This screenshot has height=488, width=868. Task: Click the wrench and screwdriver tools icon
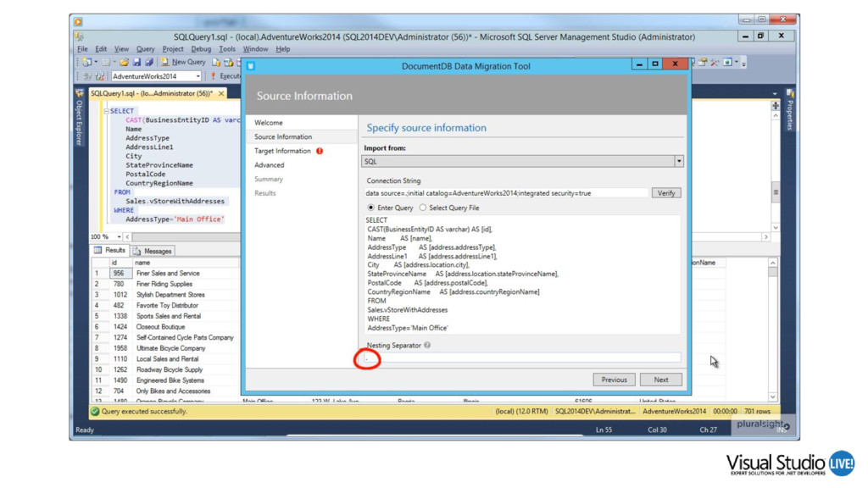coord(715,63)
